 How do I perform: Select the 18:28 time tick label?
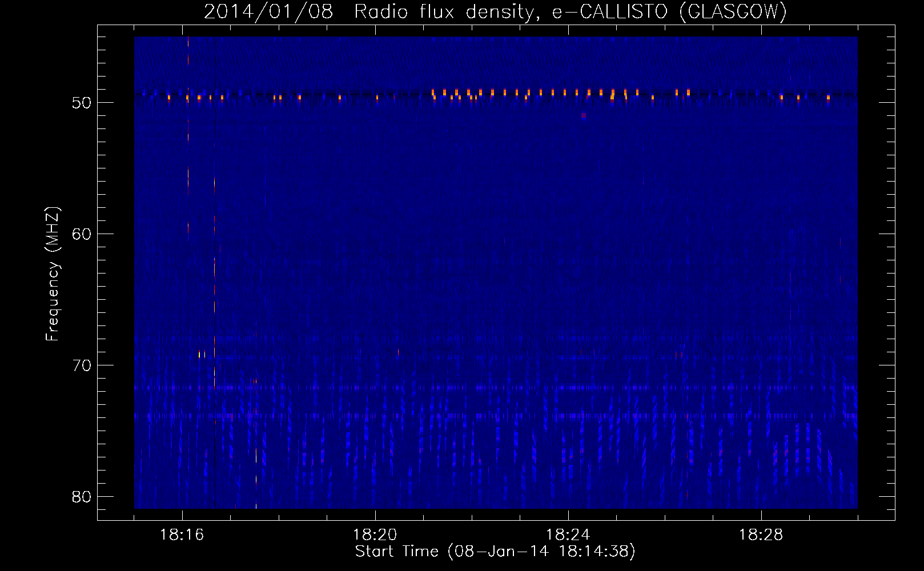(761, 535)
